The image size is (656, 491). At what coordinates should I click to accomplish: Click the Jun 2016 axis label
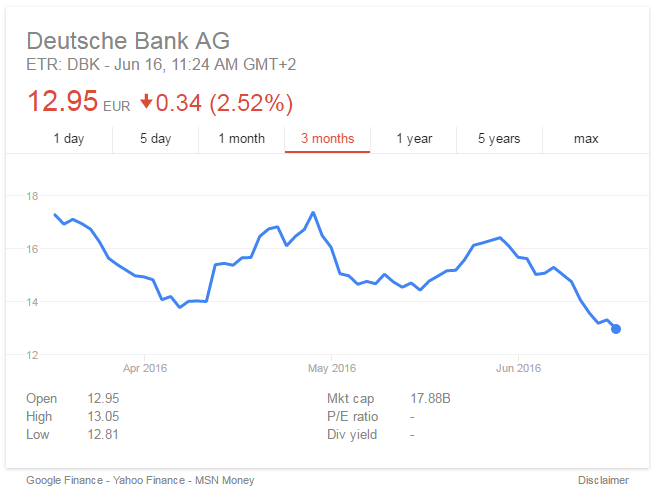coord(519,369)
